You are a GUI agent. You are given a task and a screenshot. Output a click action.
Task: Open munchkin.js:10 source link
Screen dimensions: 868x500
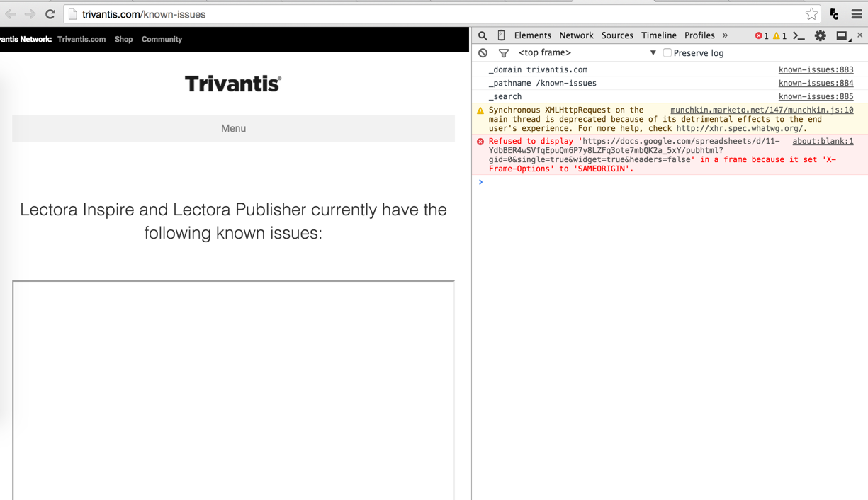pyautogui.click(x=762, y=110)
